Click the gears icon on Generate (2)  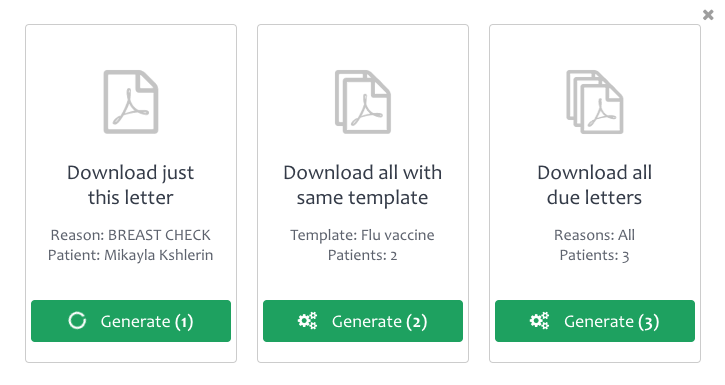click(307, 321)
